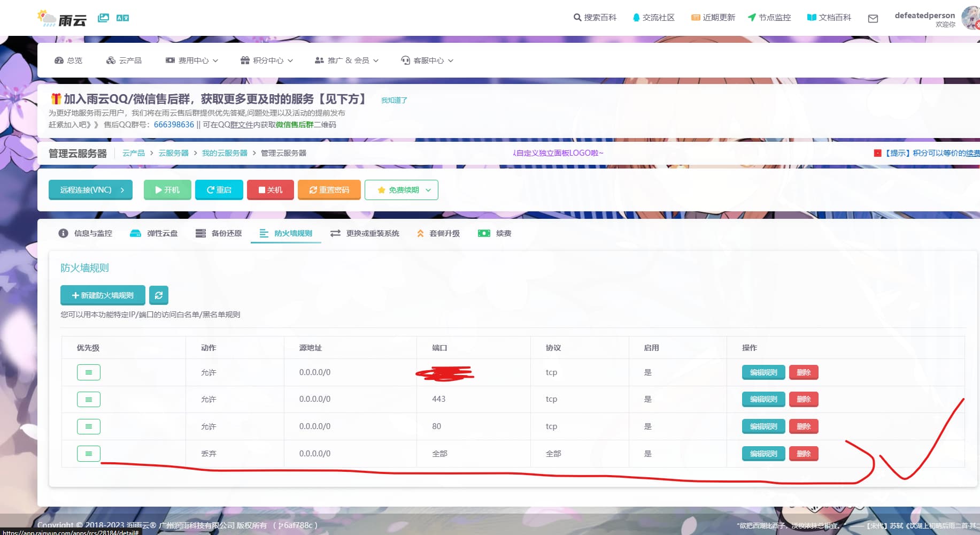Delete the port 80 firewall rule
Viewport: 980px width, 535px height.
804,426
